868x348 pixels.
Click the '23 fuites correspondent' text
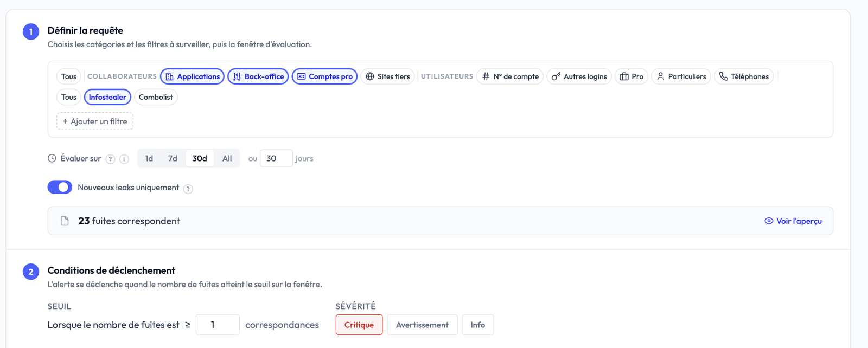click(129, 221)
